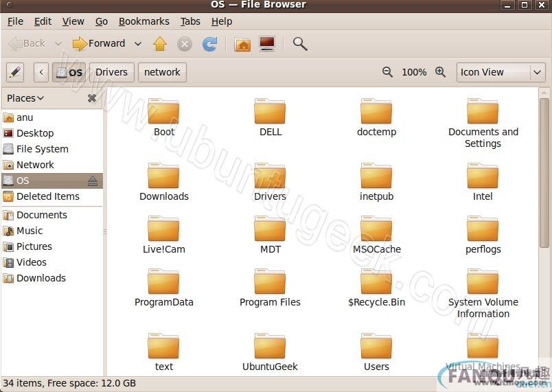Expand the Forward history dropdown arrow
552x392 pixels.
(138, 44)
